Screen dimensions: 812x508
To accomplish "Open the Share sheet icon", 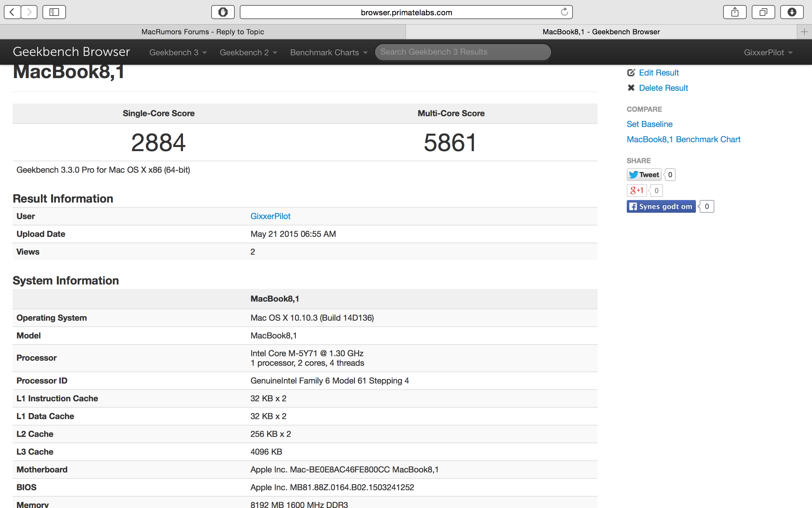I will click(x=735, y=12).
